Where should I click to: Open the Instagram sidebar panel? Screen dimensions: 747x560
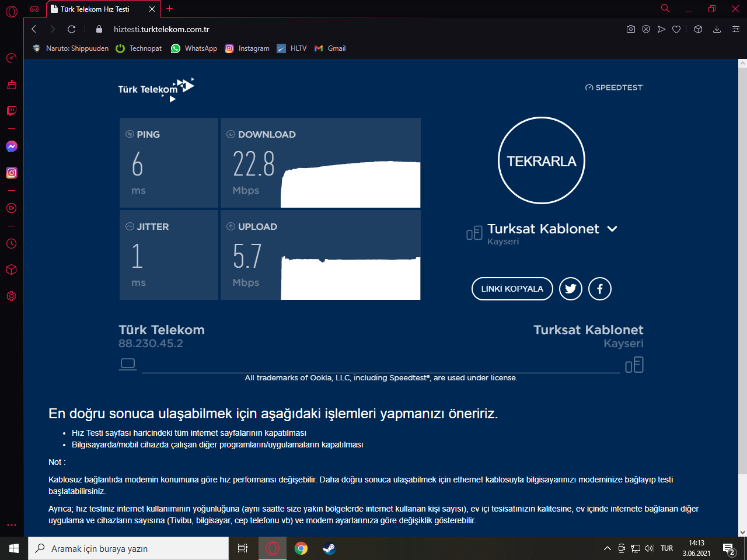tap(11, 173)
